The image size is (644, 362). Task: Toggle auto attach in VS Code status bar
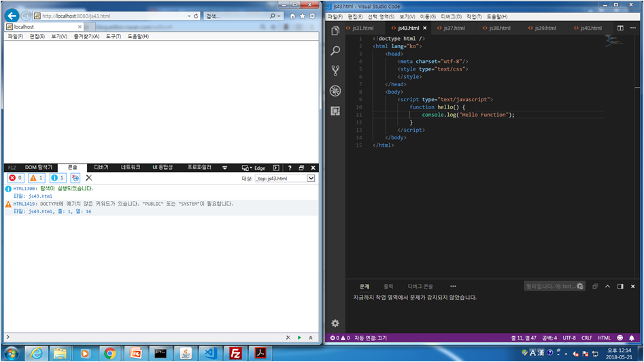point(371,338)
